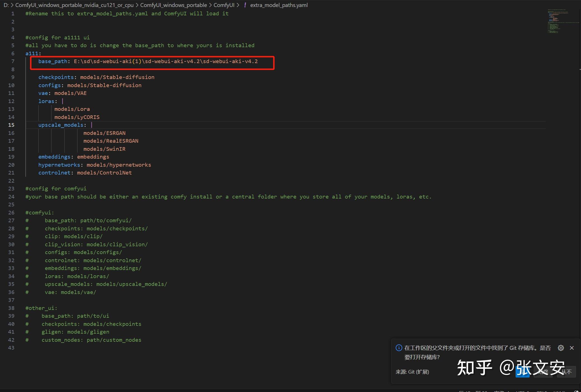581x392 pixels.
Task: Place cursor on controlnet: models/ControlNet line
Action: pos(85,173)
